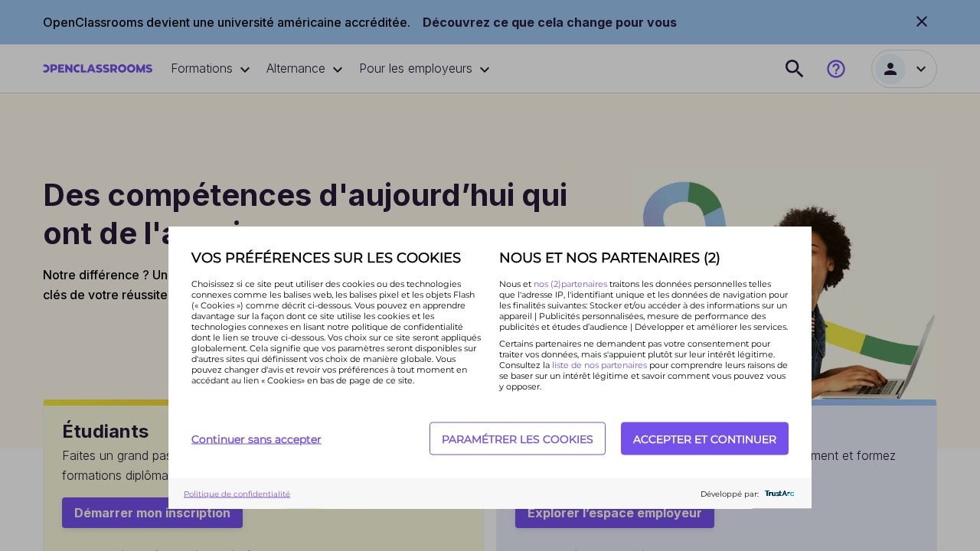980x551 pixels.
Task: Click Découvrez ce que cela change pour vous
Action: point(549,22)
